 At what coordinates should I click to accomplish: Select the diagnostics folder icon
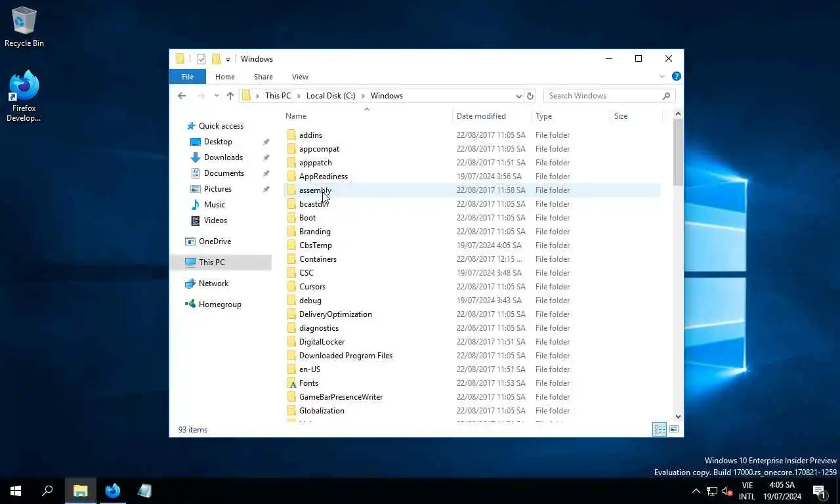coord(292,328)
